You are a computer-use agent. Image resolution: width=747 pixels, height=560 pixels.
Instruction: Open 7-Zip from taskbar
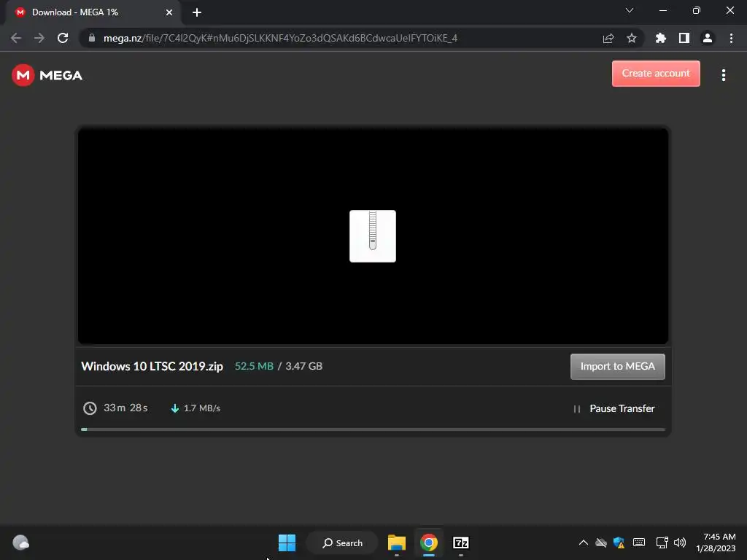coord(461,542)
